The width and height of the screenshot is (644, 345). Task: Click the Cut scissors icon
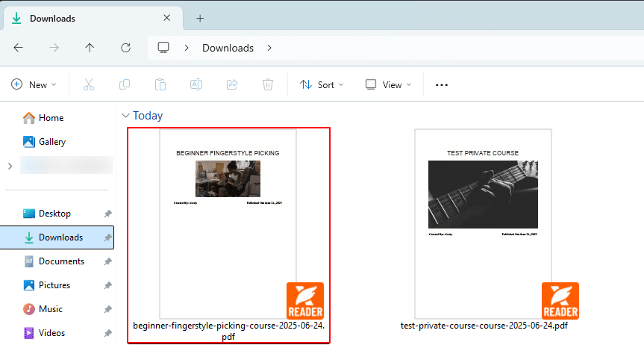coord(89,84)
